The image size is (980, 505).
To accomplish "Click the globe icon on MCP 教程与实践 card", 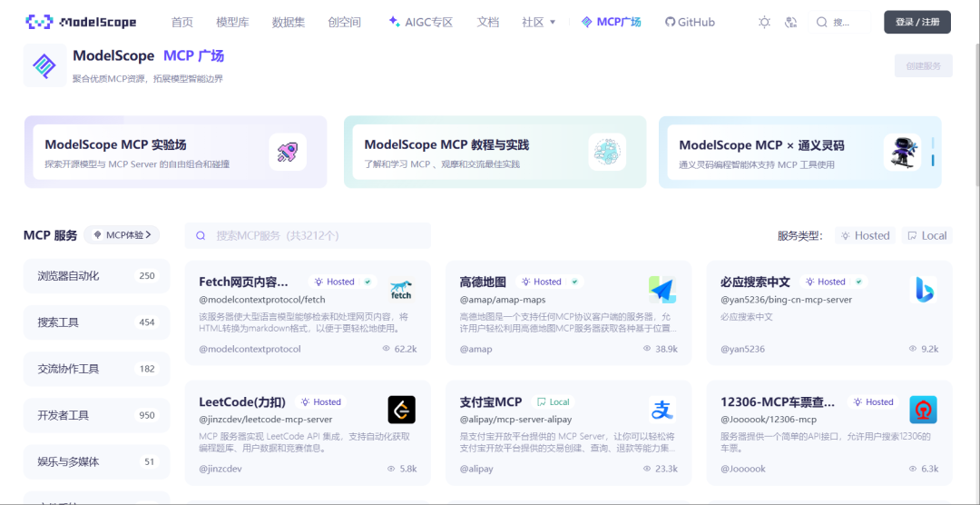I will 607,152.
